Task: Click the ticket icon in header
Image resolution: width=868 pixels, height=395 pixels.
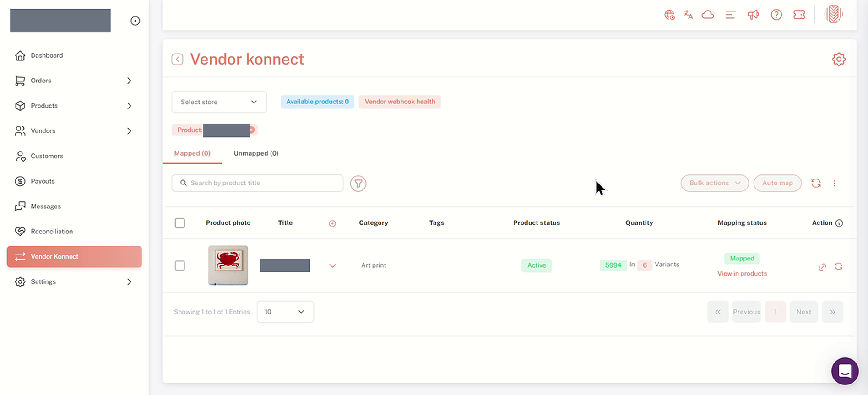Action: [799, 15]
